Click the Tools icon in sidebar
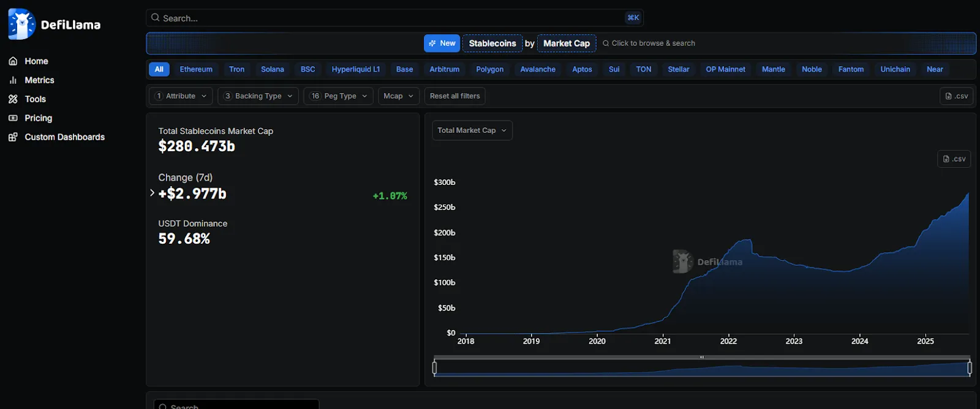Viewport: 980px width, 409px height. [13, 99]
